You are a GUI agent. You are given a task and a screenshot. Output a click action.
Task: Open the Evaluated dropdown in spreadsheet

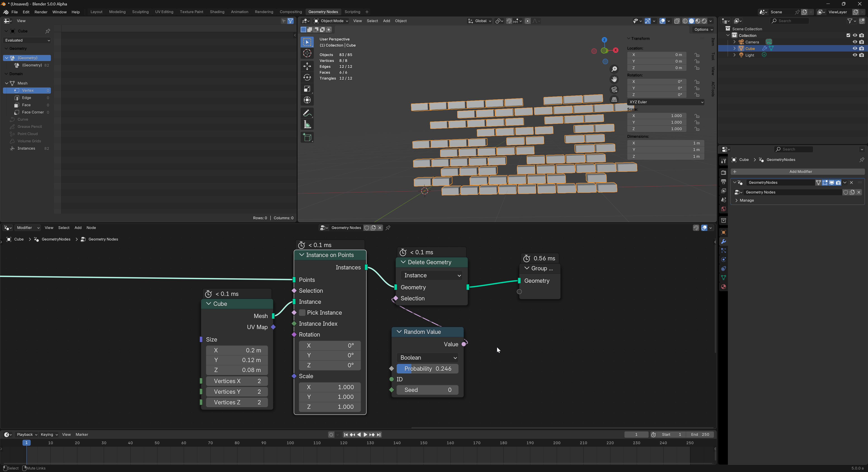pyautogui.click(x=27, y=40)
